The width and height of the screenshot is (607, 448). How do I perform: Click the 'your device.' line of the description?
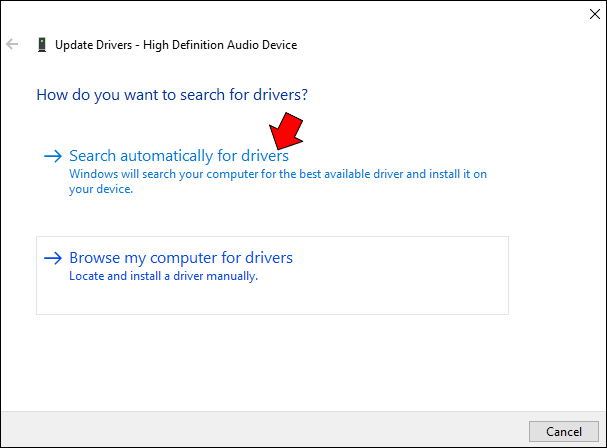[x=101, y=189]
